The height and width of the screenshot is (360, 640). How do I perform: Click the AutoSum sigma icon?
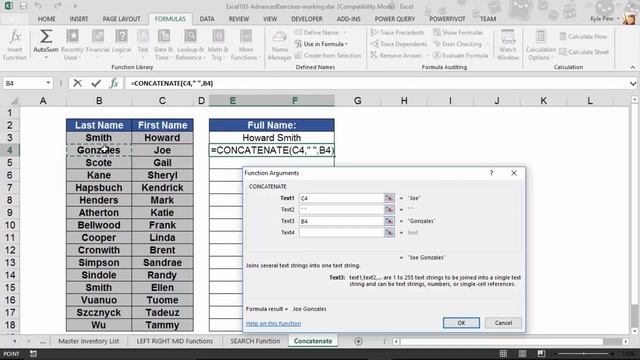[x=46, y=36]
